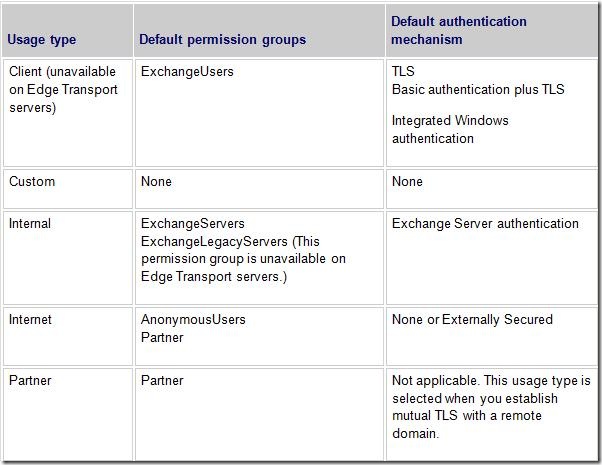Click 'None' in Custom's authentication mechanism cell

tap(407, 181)
